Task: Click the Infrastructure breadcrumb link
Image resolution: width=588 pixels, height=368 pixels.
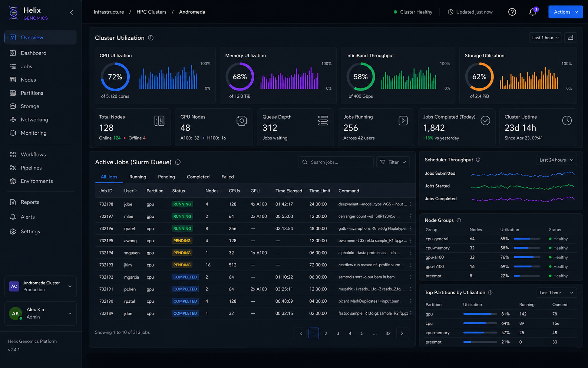Action: (109, 12)
